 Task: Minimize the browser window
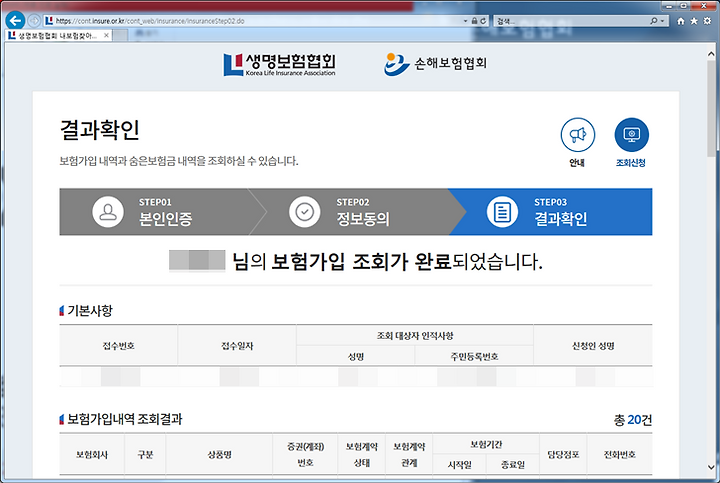669,6
